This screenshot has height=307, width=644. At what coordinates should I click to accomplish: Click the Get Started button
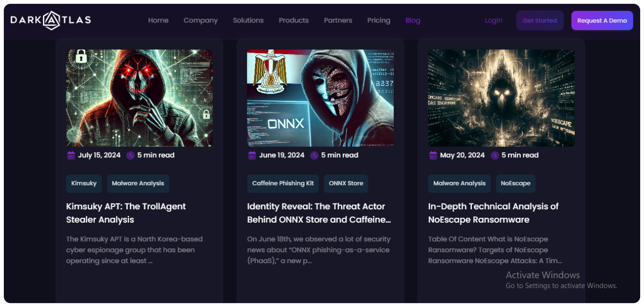click(540, 20)
